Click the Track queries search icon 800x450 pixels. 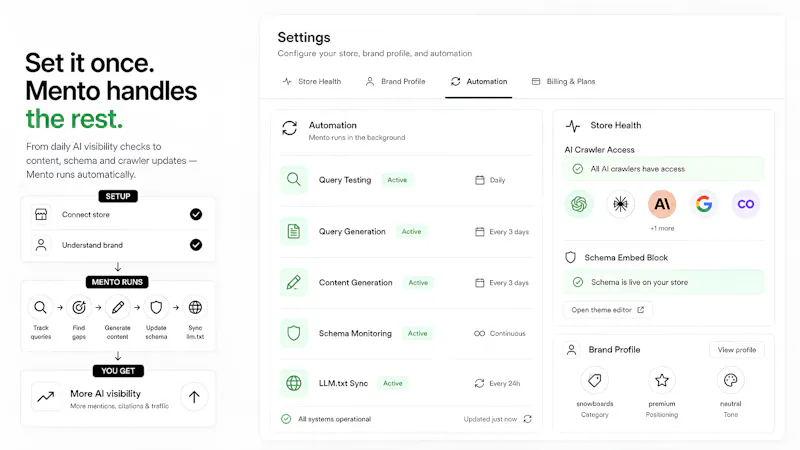[x=40, y=308]
